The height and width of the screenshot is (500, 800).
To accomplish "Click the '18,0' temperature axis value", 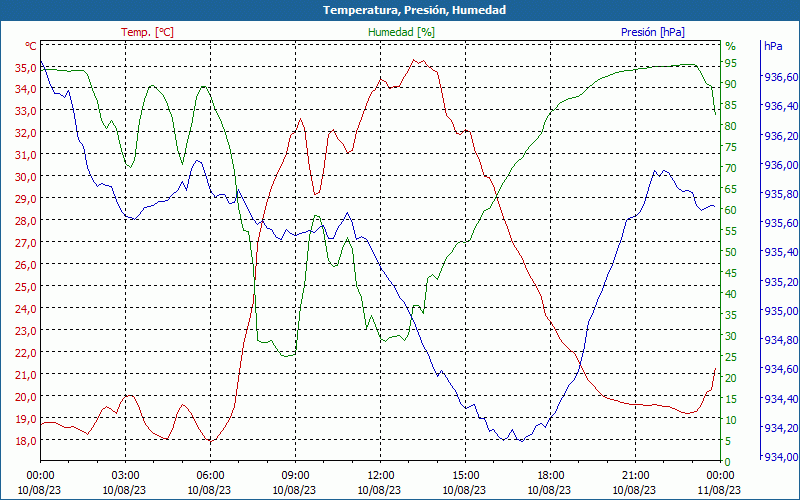I will [26, 440].
